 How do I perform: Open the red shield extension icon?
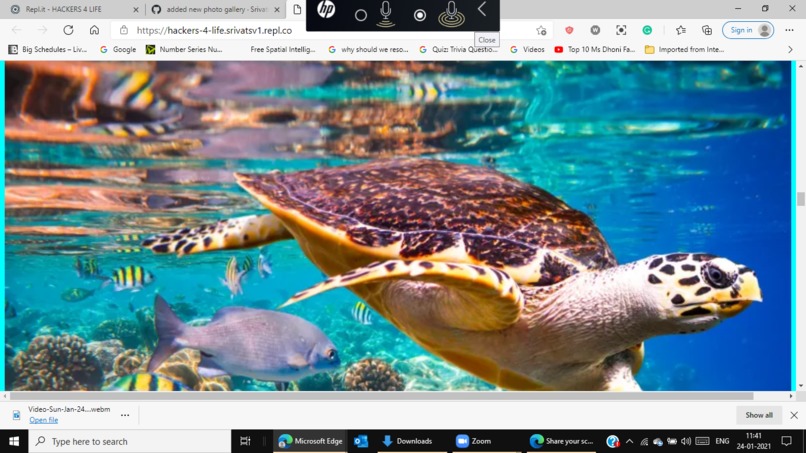[569, 30]
